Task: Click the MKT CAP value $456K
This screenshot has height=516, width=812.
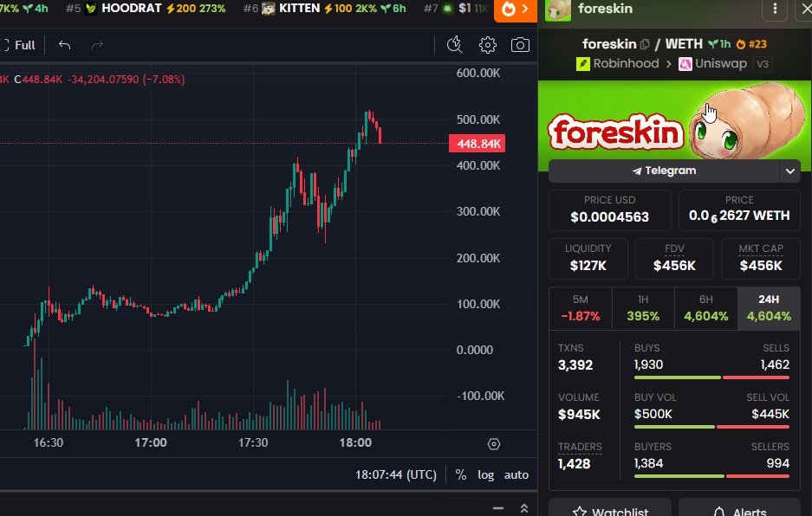Action: coord(761,266)
